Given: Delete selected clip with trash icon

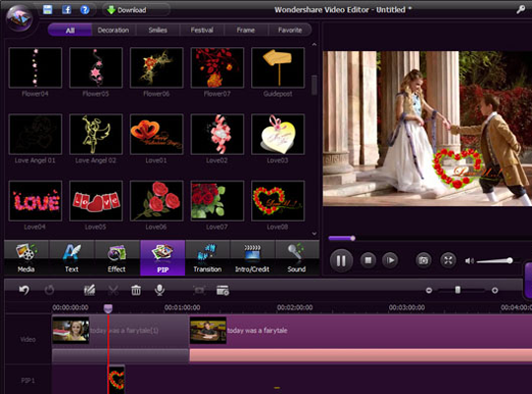Looking at the screenshot, I should [x=136, y=291].
